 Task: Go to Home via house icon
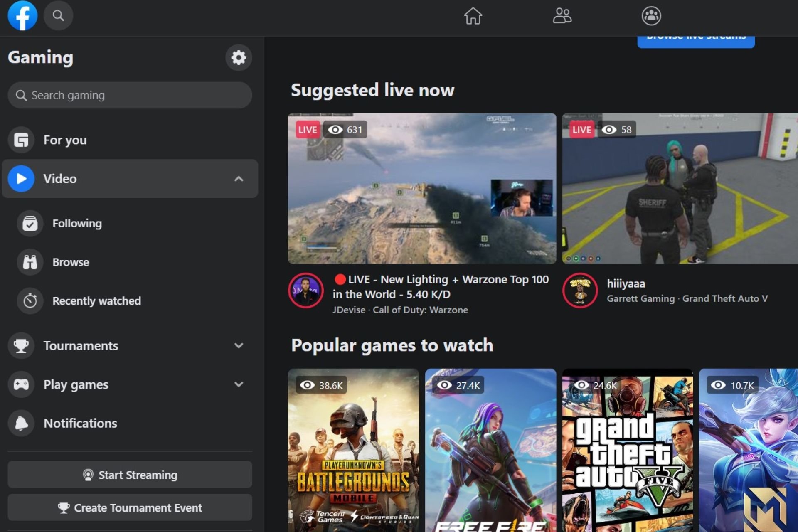[473, 16]
